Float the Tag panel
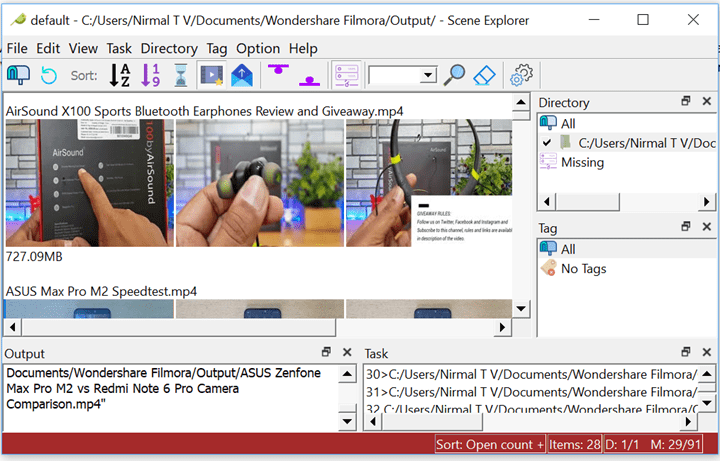Screen dimensions: 720x461 point(686,226)
